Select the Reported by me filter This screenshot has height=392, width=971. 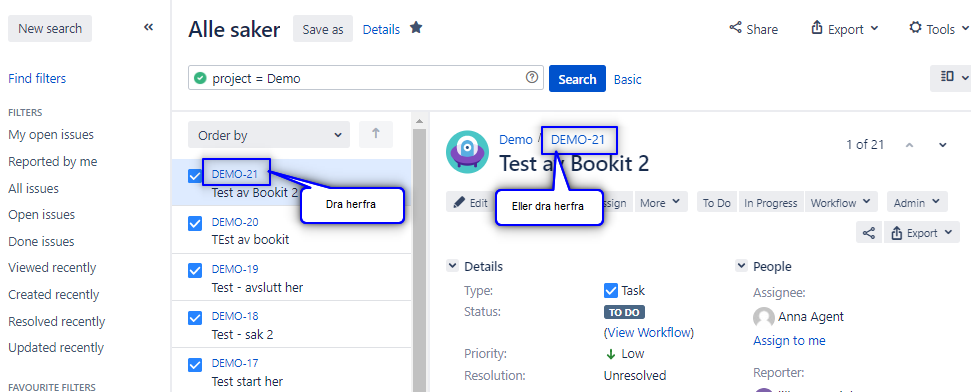coord(53,162)
